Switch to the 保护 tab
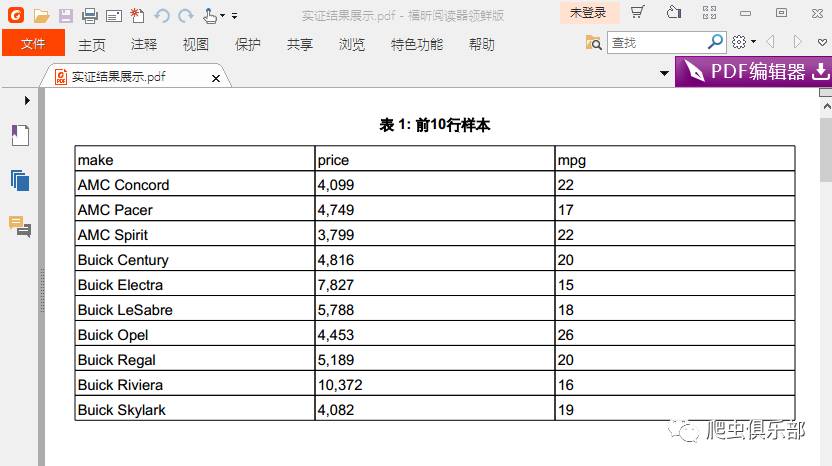Image resolution: width=832 pixels, height=466 pixels. 247,45
